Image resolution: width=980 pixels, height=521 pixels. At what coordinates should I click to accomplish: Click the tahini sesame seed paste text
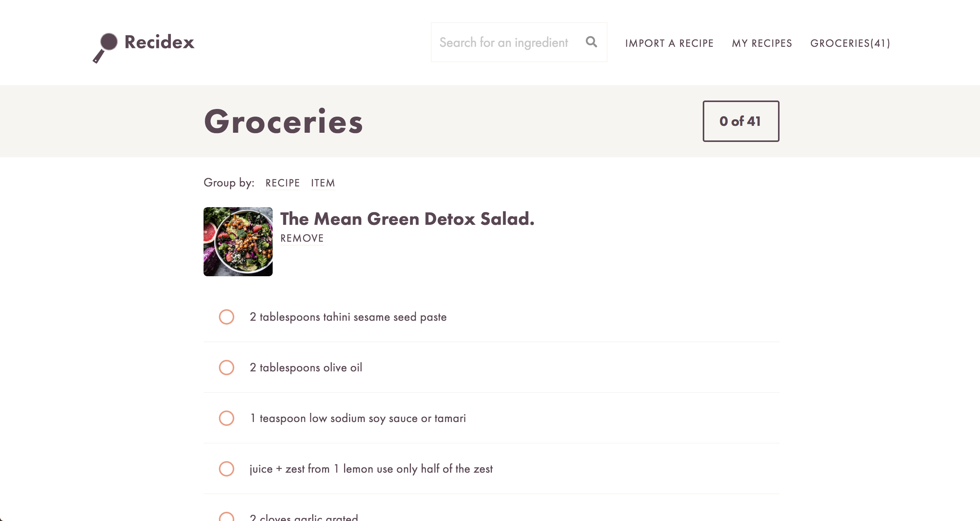click(348, 317)
